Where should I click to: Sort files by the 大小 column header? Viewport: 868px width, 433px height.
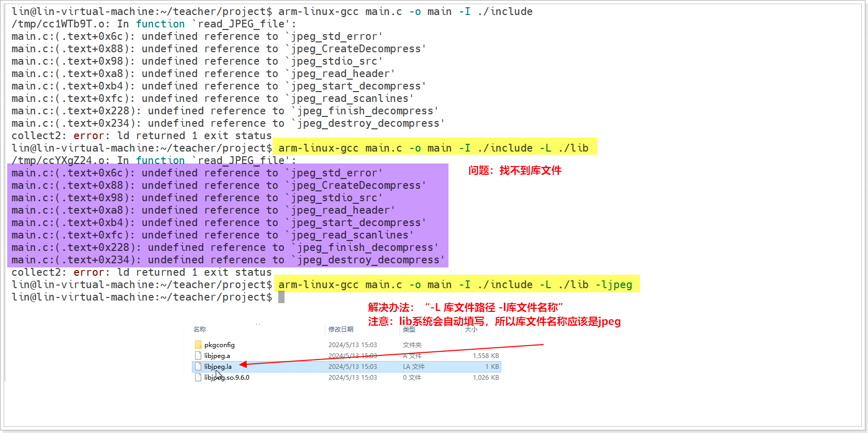[x=471, y=329]
